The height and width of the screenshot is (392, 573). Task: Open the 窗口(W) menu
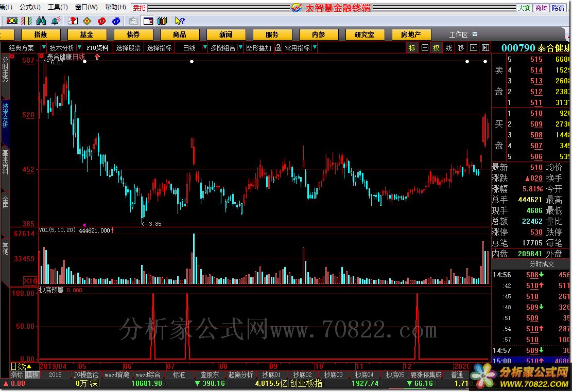(x=86, y=7)
